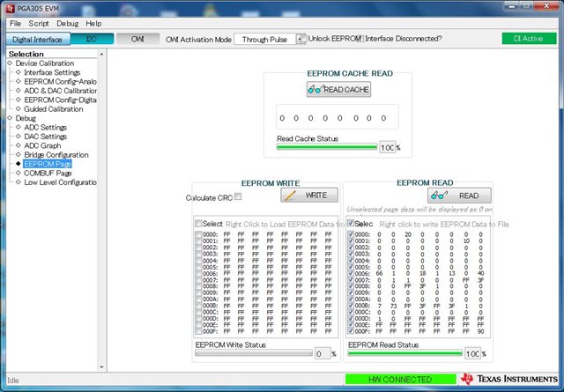Toggle EEPROM Read Select all checkbox
This screenshot has height=392, width=564.
click(351, 224)
